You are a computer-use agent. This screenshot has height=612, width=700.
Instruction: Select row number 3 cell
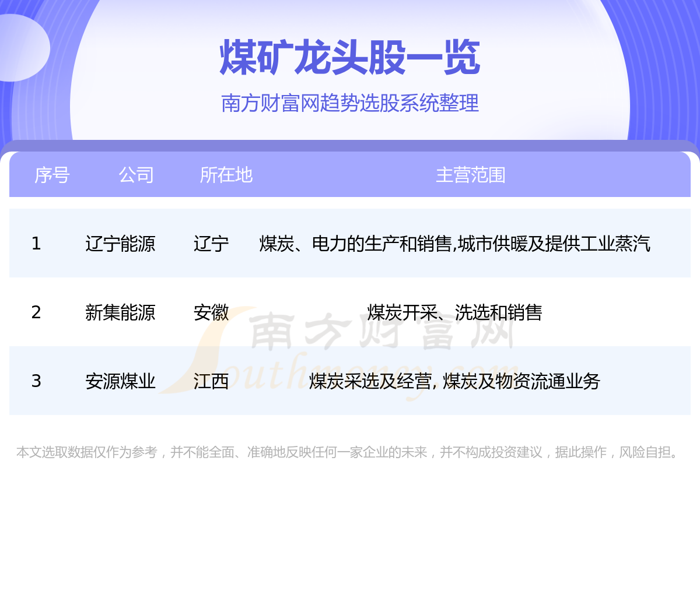click(36, 381)
